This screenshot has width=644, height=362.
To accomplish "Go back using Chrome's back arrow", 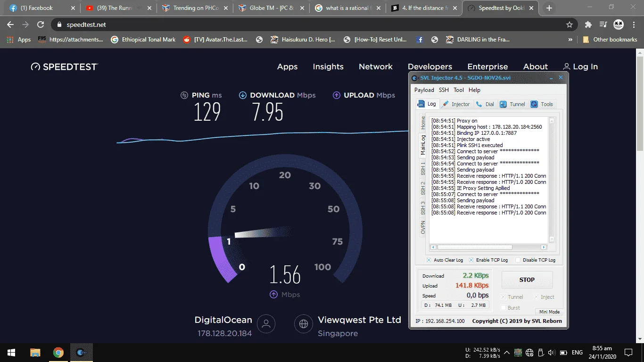I will 10,25.
